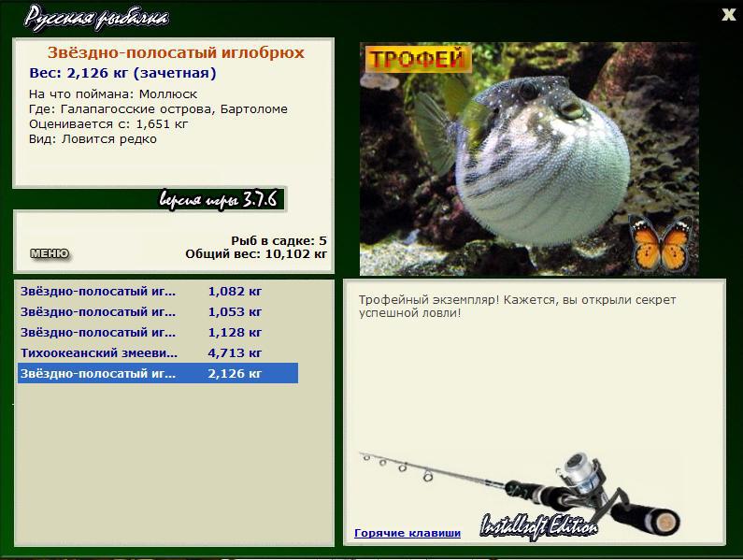Close the fish keepnet window with X
The width and height of the screenshot is (743, 560).
click(x=728, y=15)
